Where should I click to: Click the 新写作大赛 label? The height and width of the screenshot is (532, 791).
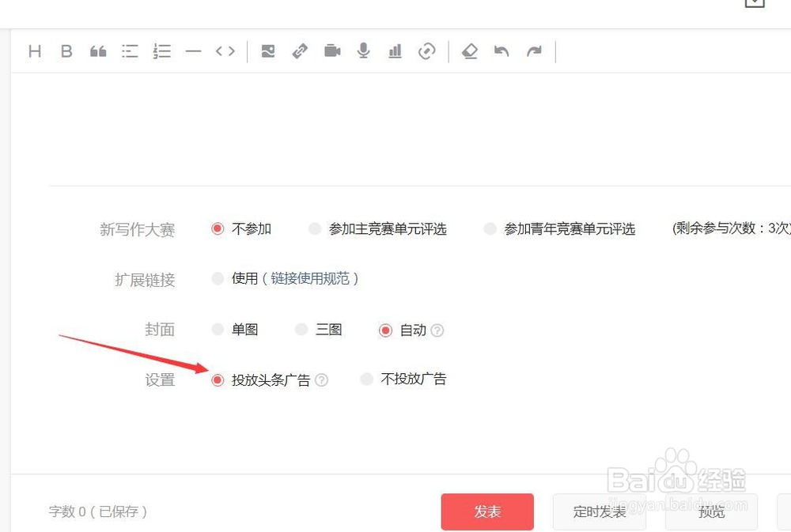point(137,229)
